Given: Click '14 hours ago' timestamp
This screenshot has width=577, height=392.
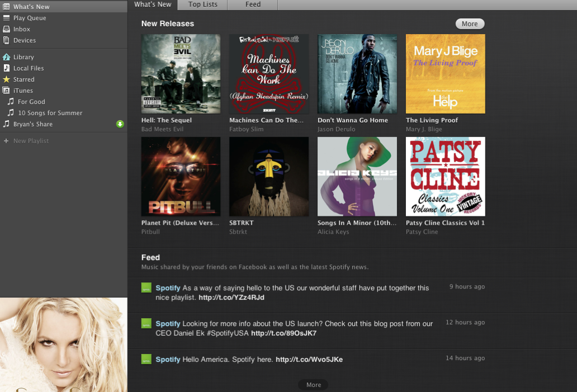Looking at the screenshot, I should [465, 358].
